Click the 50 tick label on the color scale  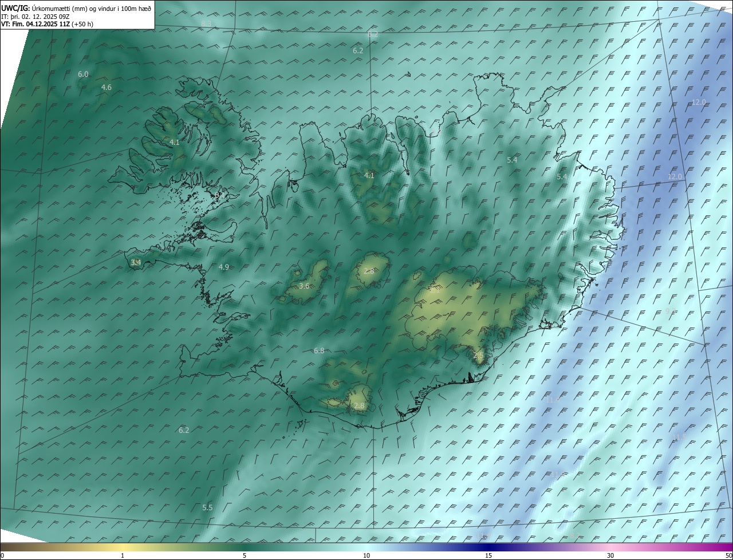[x=728, y=555]
